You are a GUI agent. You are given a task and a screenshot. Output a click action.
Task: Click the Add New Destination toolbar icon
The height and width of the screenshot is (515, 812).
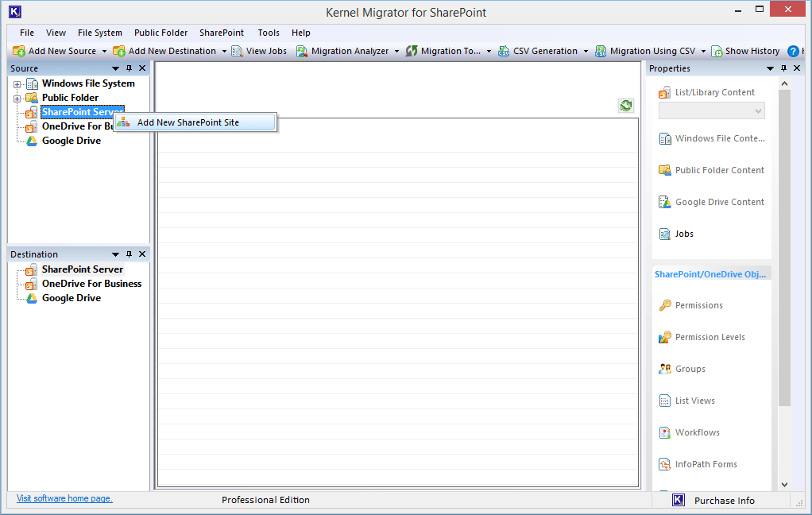[x=118, y=51]
